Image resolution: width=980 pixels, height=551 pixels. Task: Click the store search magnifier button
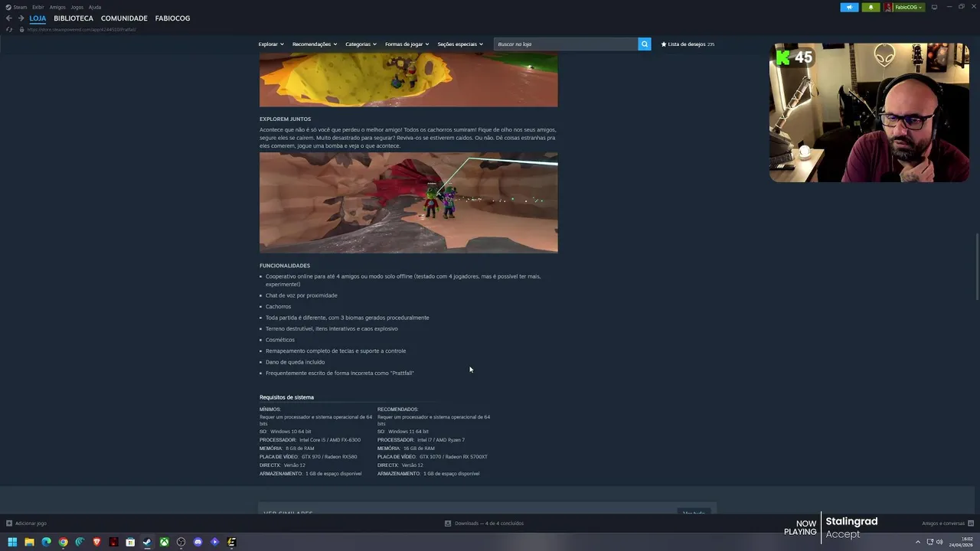(645, 44)
